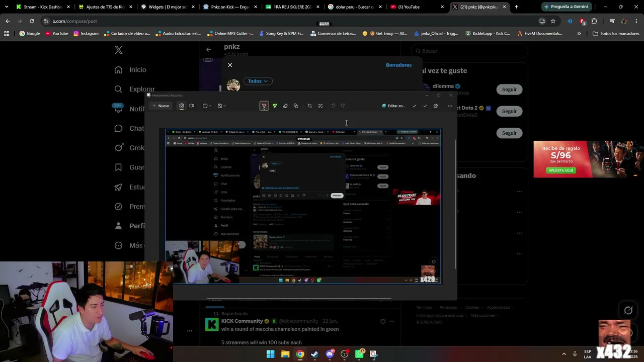This screenshot has height=362, width=644.
Task: Switch to the Pnkz on Kick tab
Action: (230, 7)
